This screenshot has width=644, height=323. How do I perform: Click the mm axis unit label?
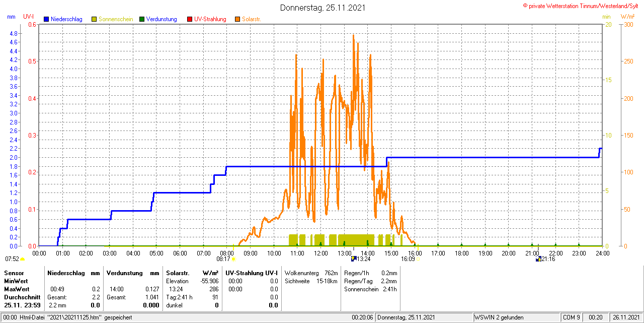[12, 17]
